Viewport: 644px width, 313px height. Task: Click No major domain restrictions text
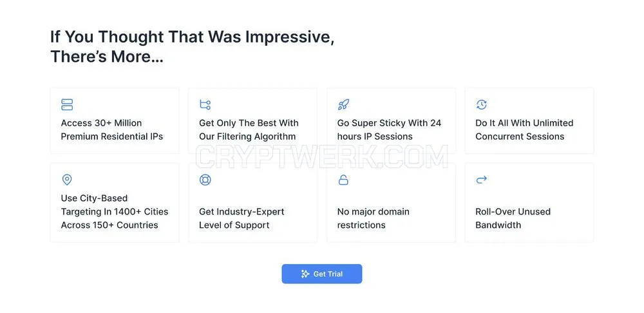click(x=374, y=218)
